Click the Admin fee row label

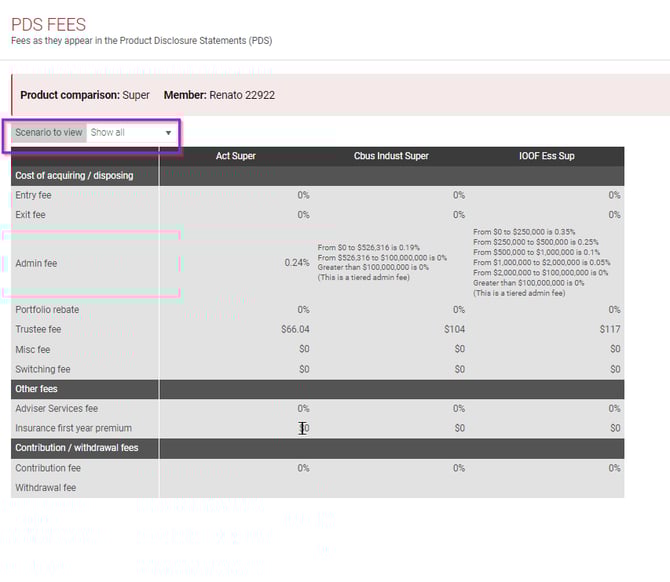click(36, 264)
